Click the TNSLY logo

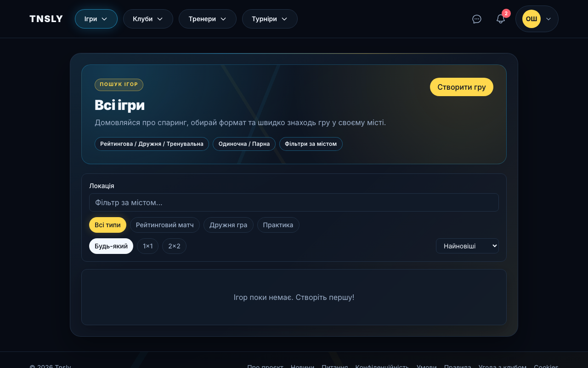pyautogui.click(x=46, y=19)
